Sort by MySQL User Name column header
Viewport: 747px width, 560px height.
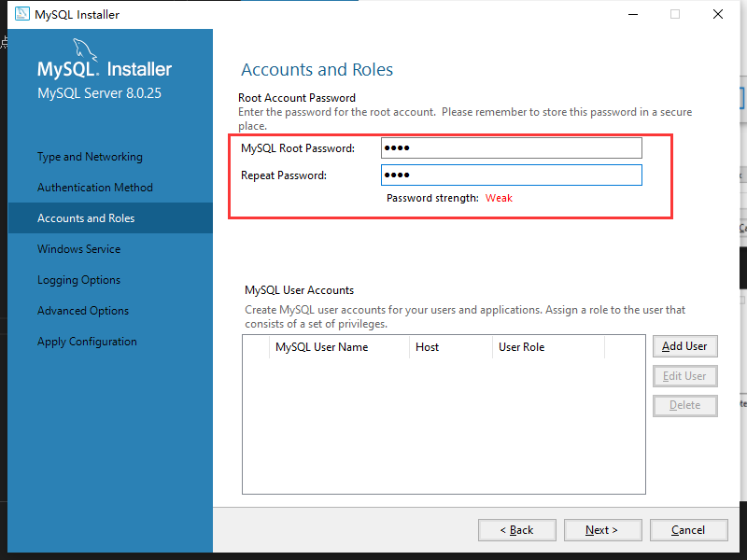[321, 347]
